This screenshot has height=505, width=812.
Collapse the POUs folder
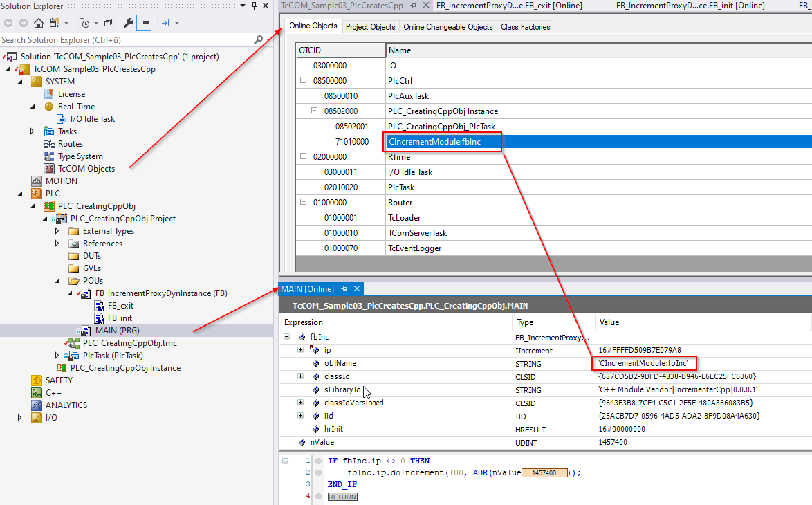click(57, 280)
